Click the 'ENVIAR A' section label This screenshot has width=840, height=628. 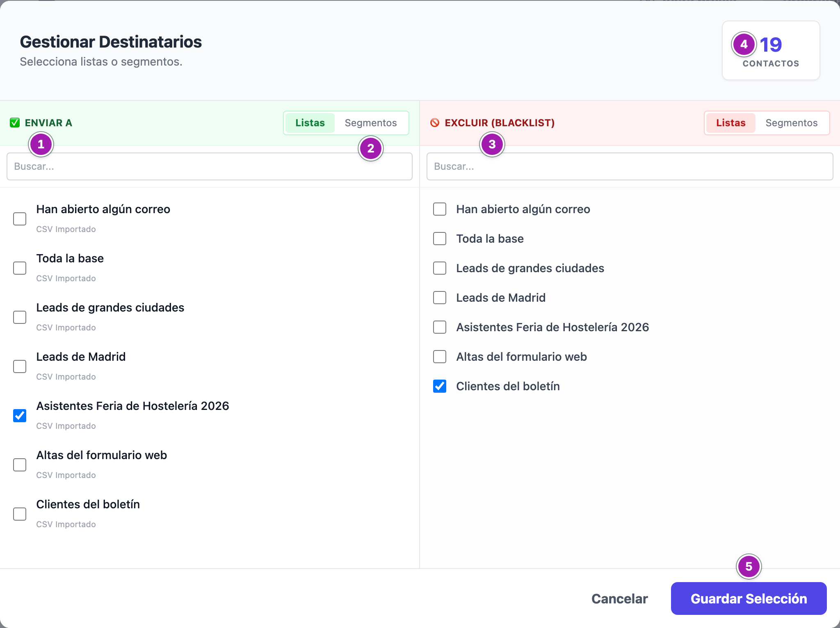[48, 123]
